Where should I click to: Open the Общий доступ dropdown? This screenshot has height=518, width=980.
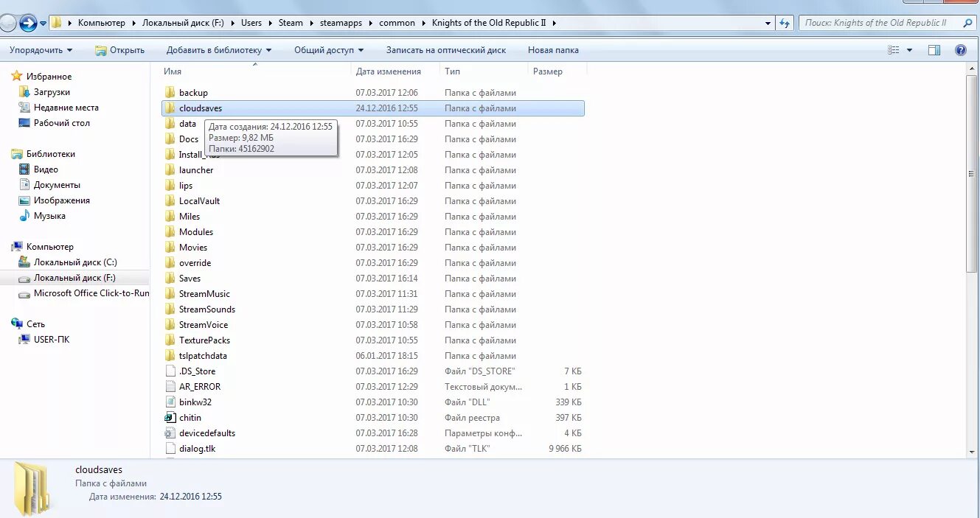329,50
